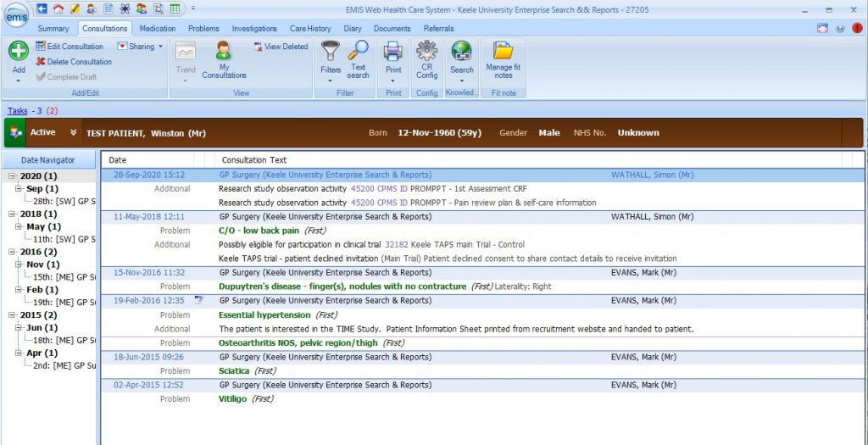Click the patient banner icon beside Active

tap(15, 132)
